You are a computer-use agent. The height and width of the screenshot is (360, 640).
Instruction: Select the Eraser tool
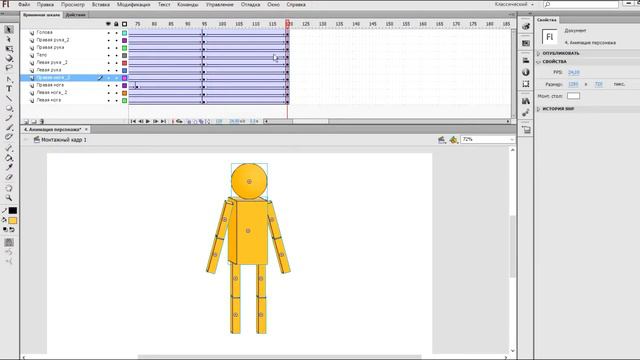tap(9, 177)
